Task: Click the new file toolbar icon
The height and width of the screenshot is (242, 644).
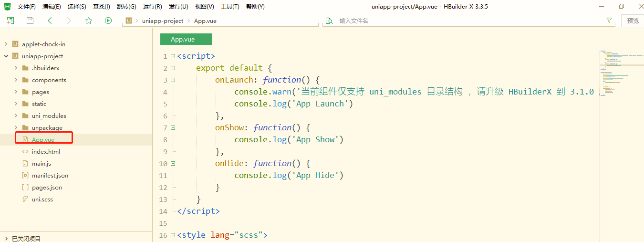Action: (x=10, y=21)
